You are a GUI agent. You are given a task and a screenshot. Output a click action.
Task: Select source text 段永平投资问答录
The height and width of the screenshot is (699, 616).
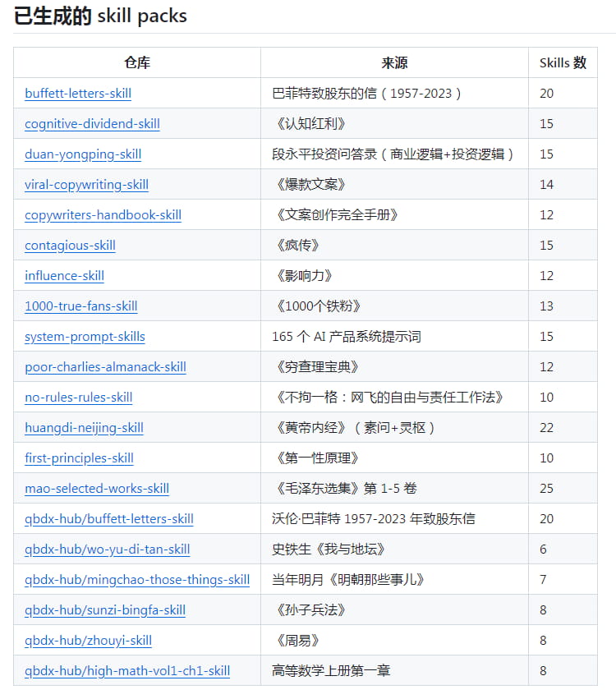point(324,154)
